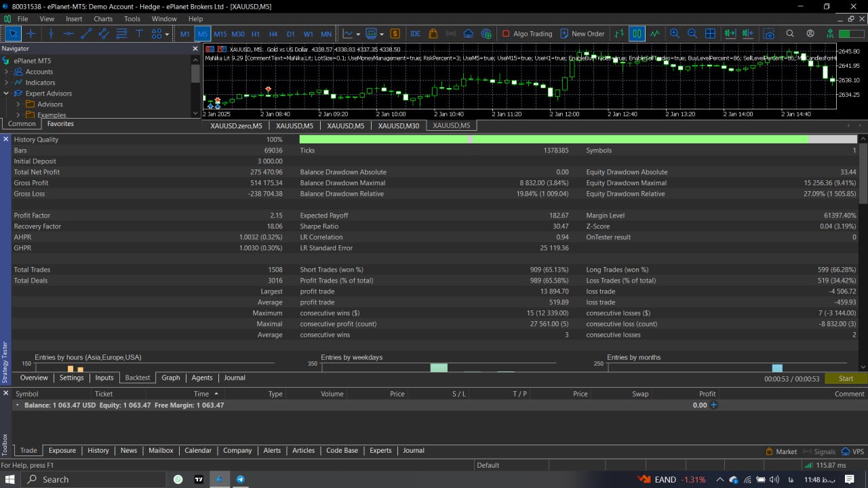Close the Navigator panel
This screenshot has width=868, height=488.
[195, 49]
